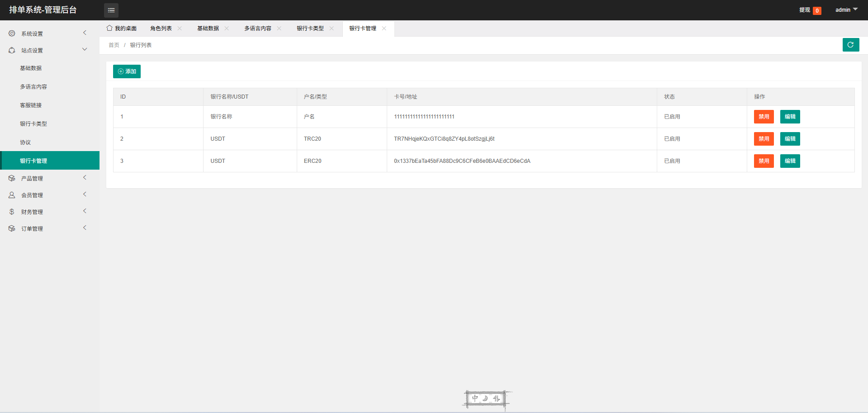This screenshot has height=413, width=868.
Task: Close the 角色列表 tab
Action: click(x=180, y=28)
